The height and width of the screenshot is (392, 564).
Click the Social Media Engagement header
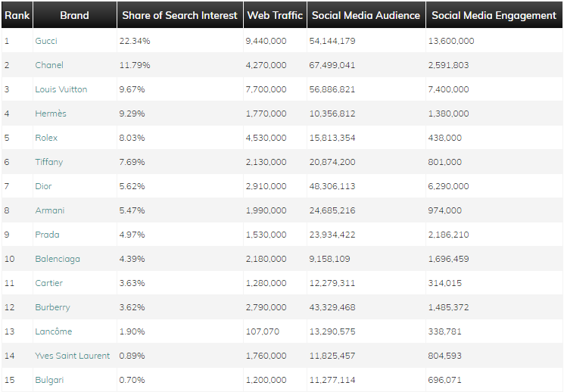[x=494, y=15]
